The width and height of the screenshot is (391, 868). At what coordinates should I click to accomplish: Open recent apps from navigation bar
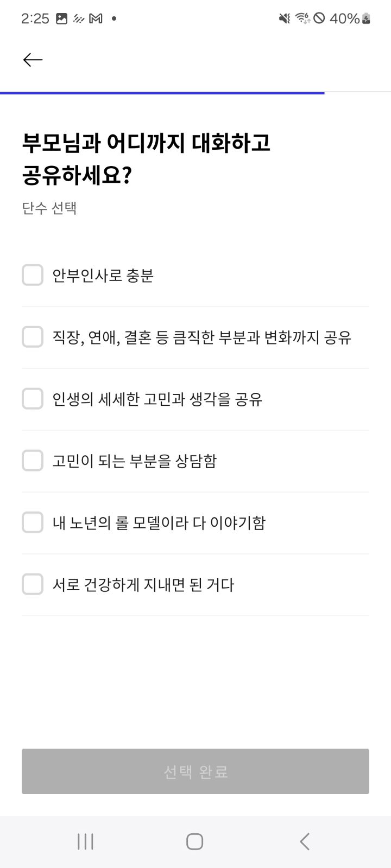point(85,841)
